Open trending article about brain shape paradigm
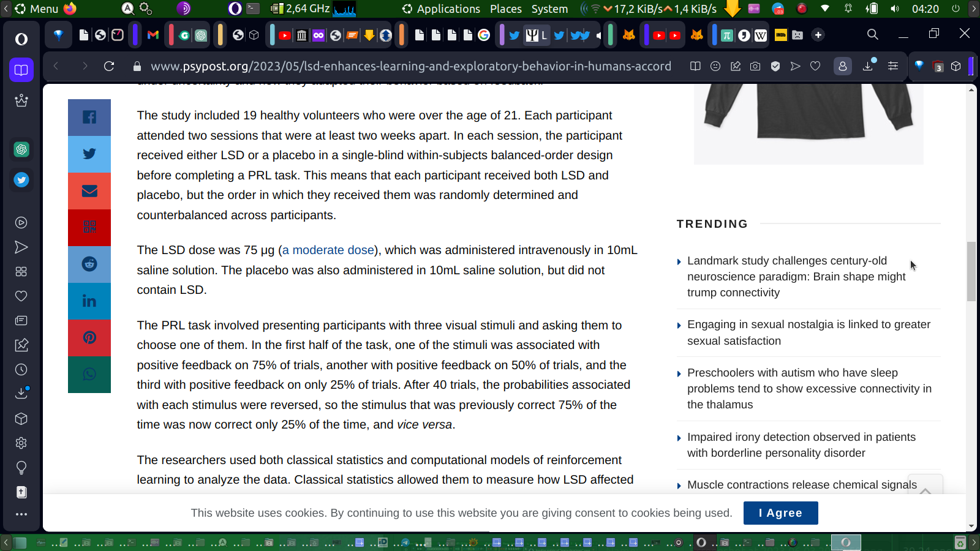Image resolution: width=980 pixels, height=551 pixels. click(x=796, y=277)
